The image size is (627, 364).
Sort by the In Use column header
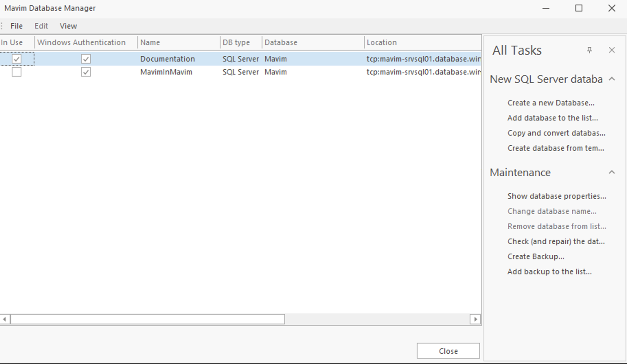(x=17, y=42)
